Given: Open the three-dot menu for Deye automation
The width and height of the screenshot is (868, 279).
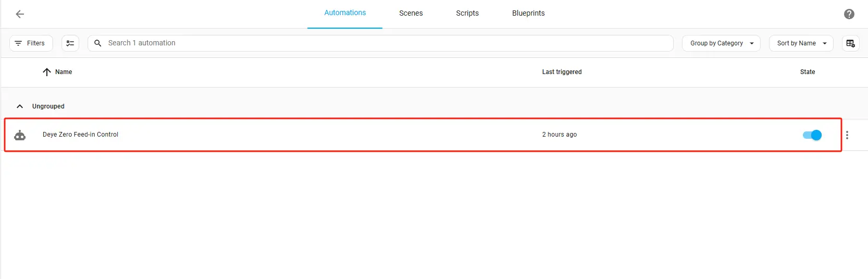Looking at the screenshot, I should (847, 135).
